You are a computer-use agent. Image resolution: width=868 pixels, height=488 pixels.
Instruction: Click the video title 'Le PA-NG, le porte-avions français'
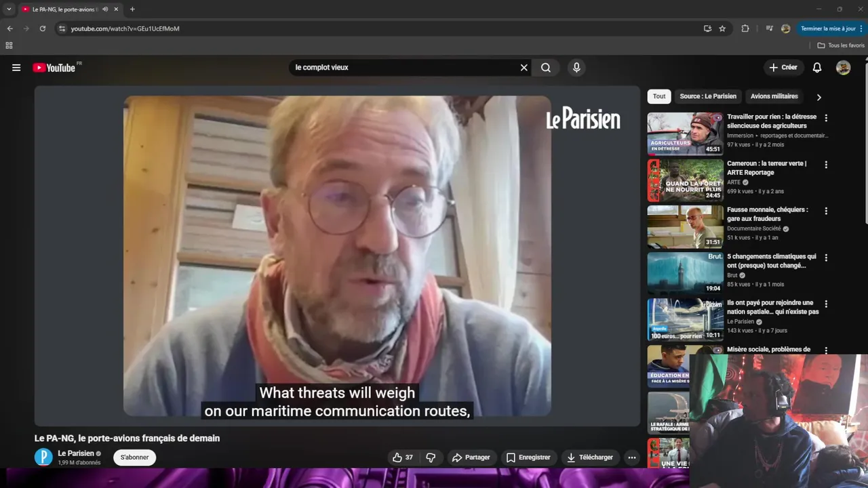click(127, 439)
